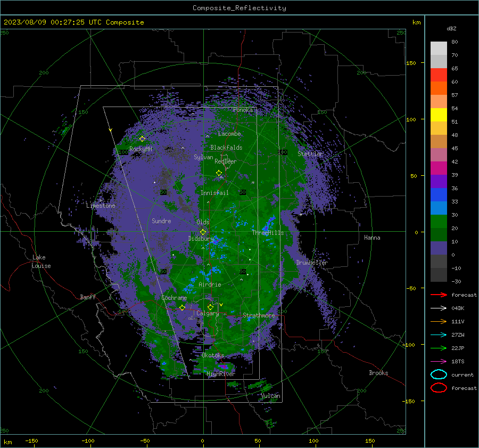Click the cyan 27ZW arrow icon
Viewport: 479px width, 448px height.
[439, 335]
